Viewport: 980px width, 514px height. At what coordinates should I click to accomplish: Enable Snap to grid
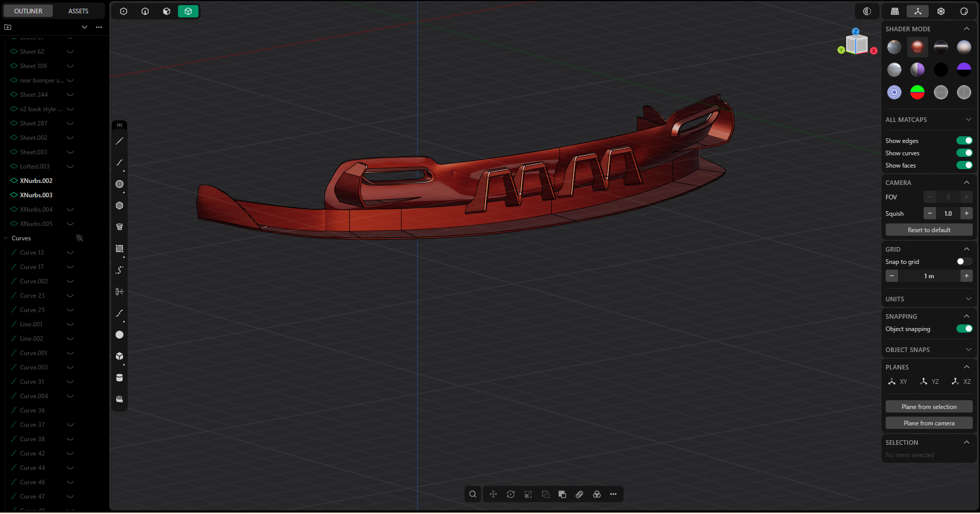tap(964, 261)
